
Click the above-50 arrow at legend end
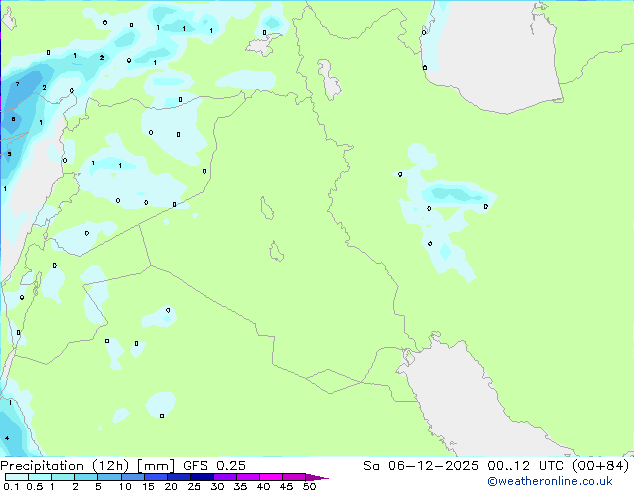click(x=317, y=477)
